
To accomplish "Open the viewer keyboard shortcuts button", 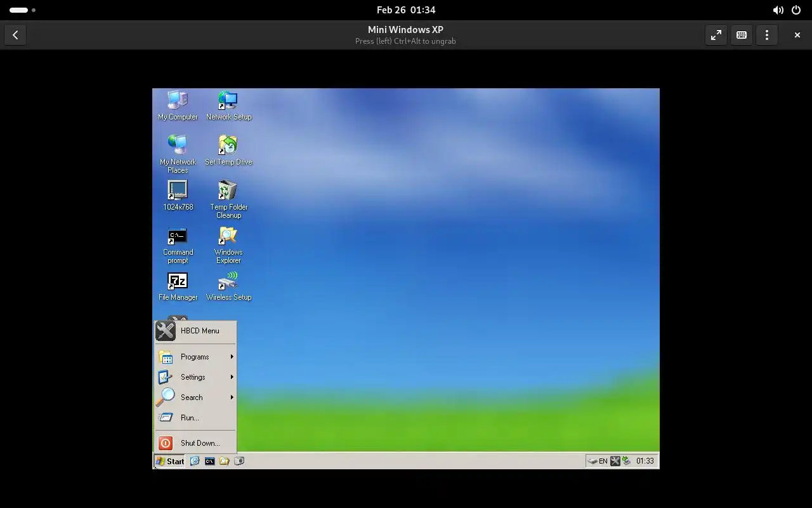I will [741, 35].
